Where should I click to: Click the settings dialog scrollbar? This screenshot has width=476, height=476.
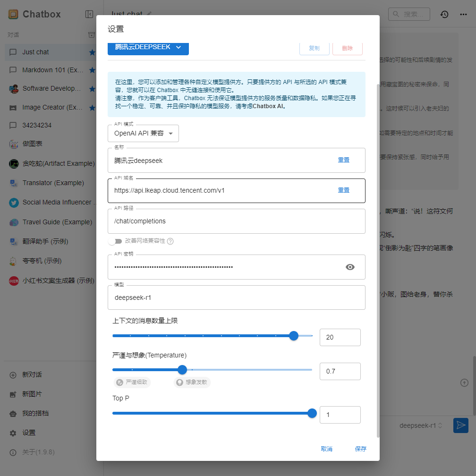point(378,261)
